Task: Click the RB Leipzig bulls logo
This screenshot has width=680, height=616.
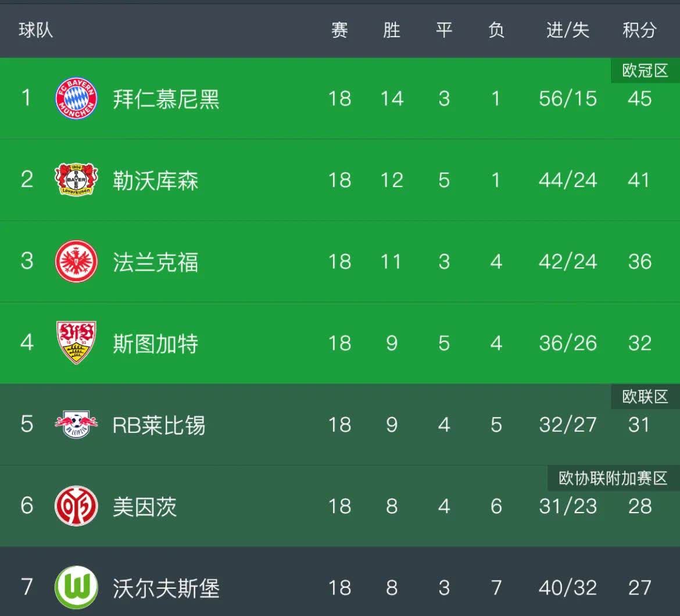Action: point(76,424)
